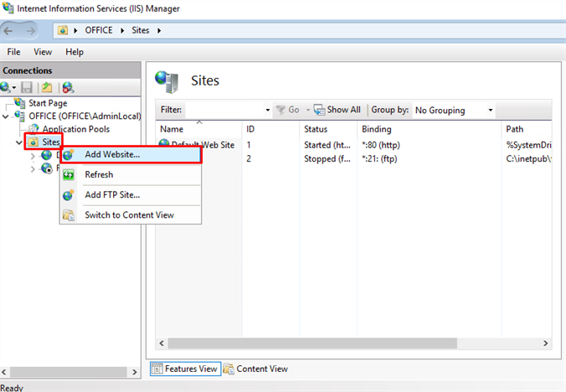Click the stopped FTP site globe icon

click(47, 168)
